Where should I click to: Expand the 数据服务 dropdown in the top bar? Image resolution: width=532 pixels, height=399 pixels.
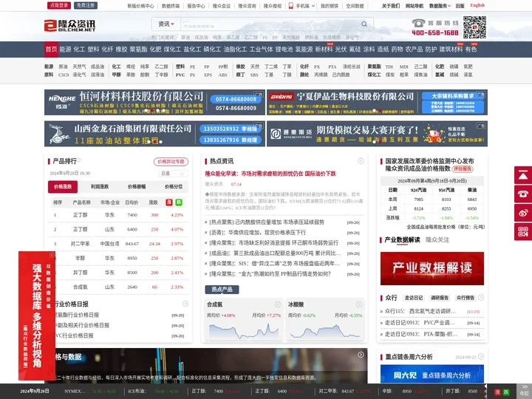(x=440, y=6)
